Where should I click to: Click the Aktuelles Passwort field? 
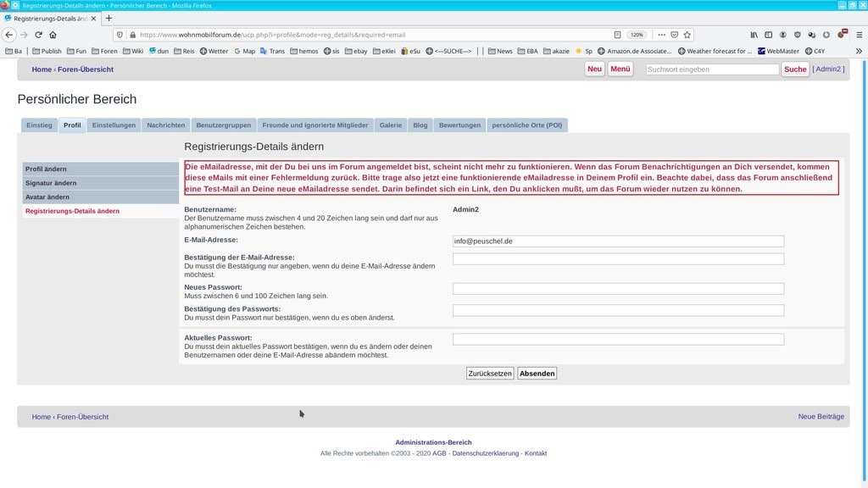(x=618, y=339)
